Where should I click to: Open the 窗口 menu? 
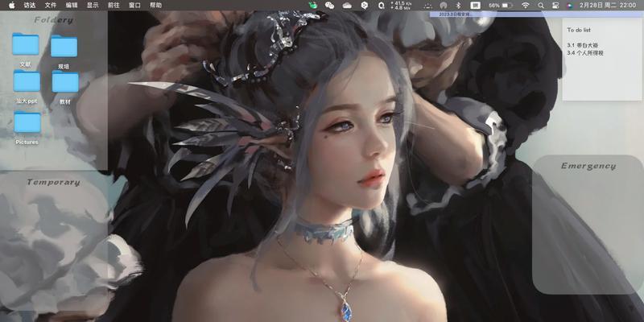coord(134,6)
